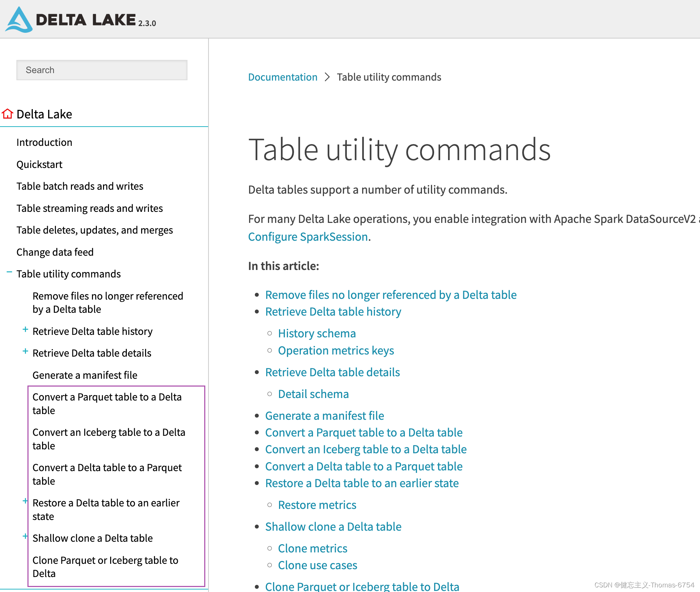Click inside the Search box
The image size is (700, 592).
pyautogui.click(x=102, y=70)
